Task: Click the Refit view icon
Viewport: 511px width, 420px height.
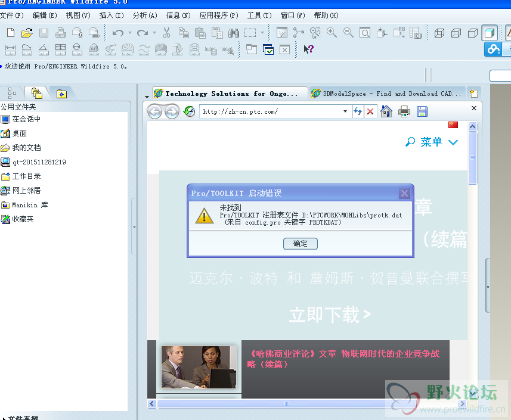Action: click(365, 33)
